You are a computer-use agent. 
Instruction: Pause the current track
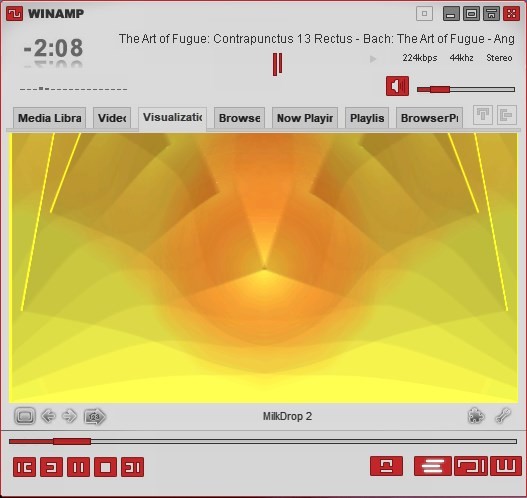click(79, 467)
